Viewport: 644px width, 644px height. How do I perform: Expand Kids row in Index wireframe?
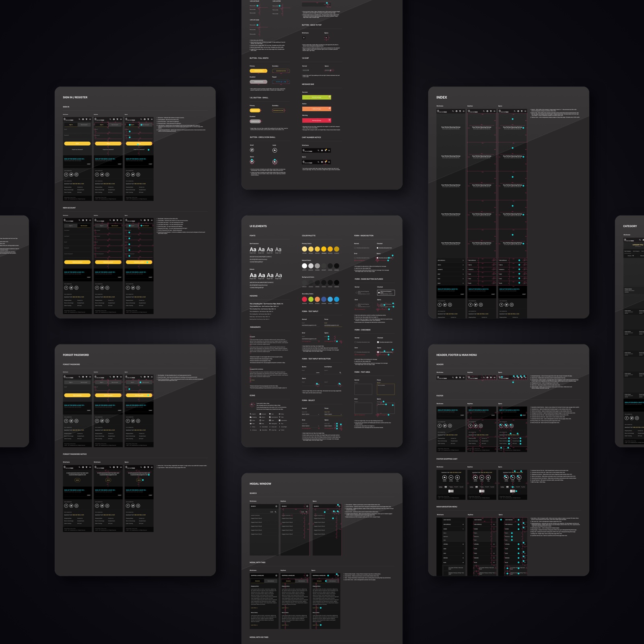[x=451, y=274]
